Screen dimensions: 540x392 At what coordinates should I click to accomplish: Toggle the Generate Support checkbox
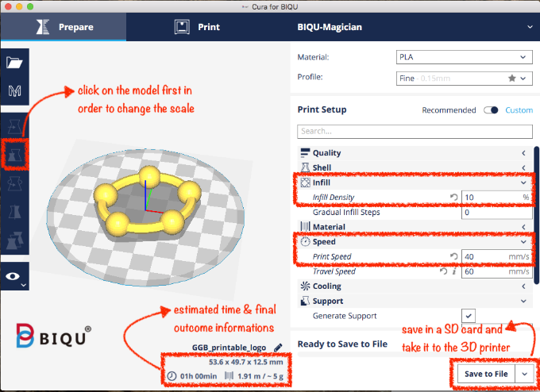(x=469, y=316)
